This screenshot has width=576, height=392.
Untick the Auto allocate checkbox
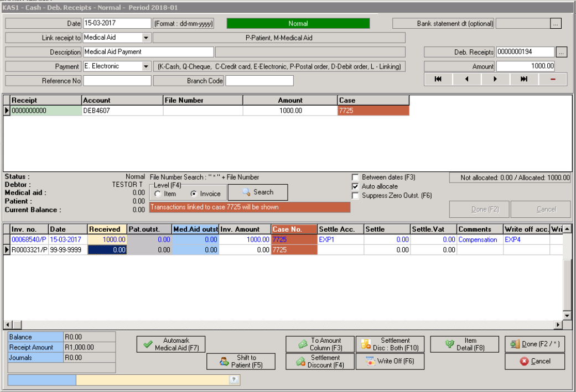click(355, 186)
